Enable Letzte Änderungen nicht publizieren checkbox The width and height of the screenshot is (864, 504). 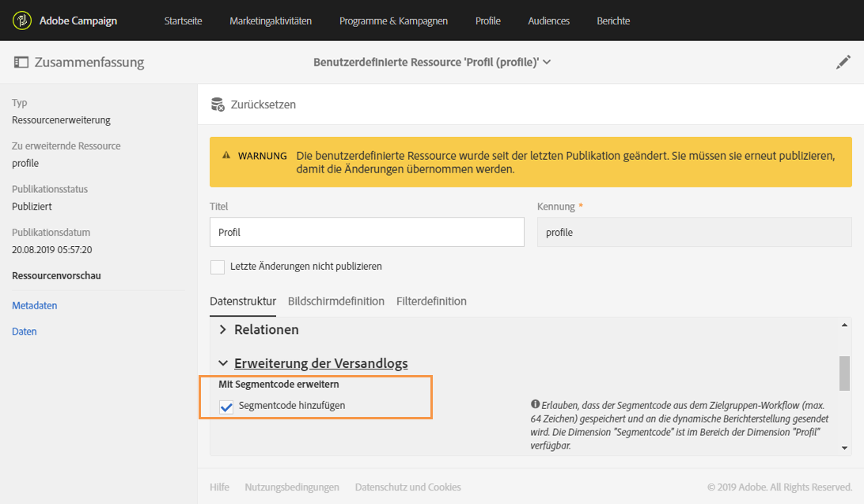[218, 267]
